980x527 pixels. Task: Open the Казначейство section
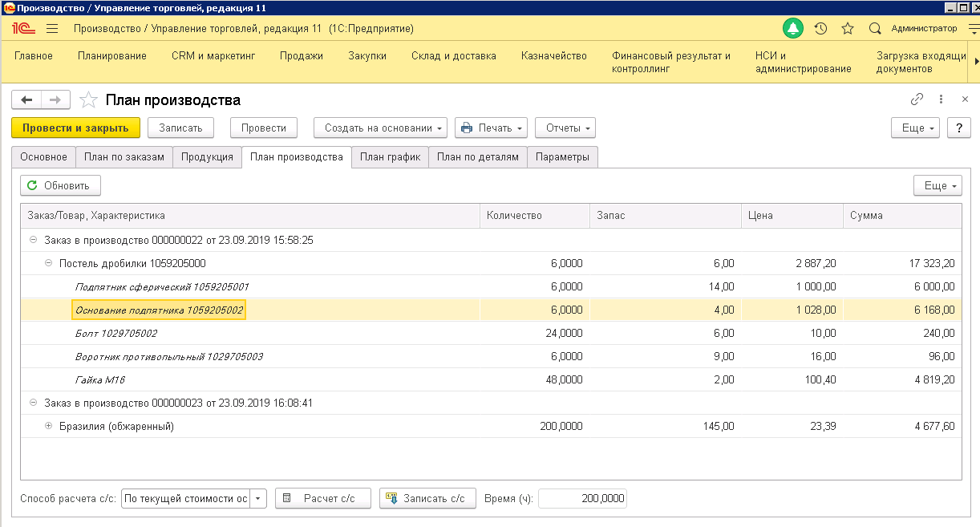[554, 56]
